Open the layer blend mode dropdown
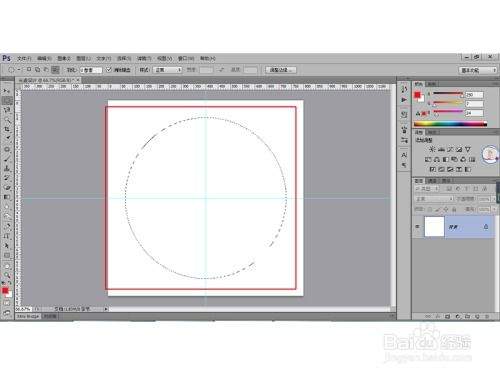The image size is (500, 375). pos(434,199)
